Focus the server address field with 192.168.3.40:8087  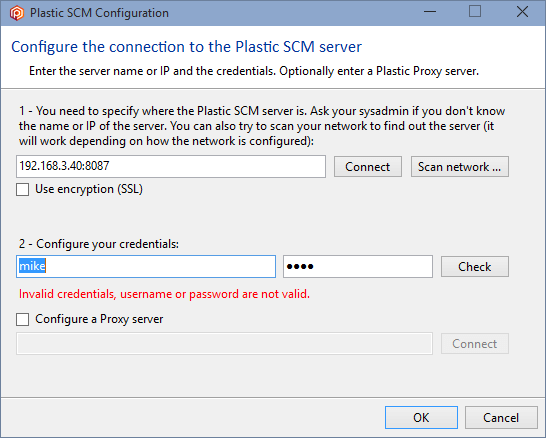(x=171, y=166)
